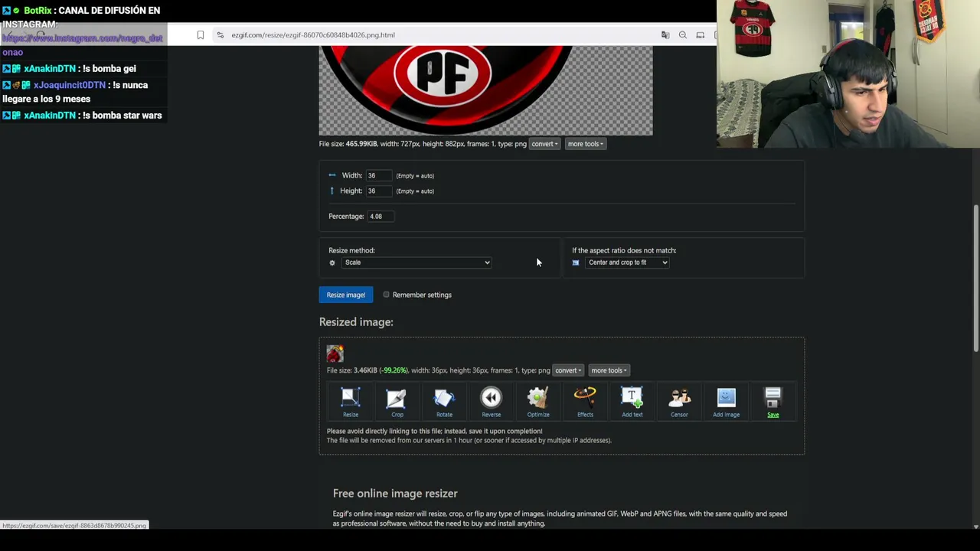Click the xAnakinDTN name beside 'bomba star wars'
The image size is (980, 551).
point(50,116)
